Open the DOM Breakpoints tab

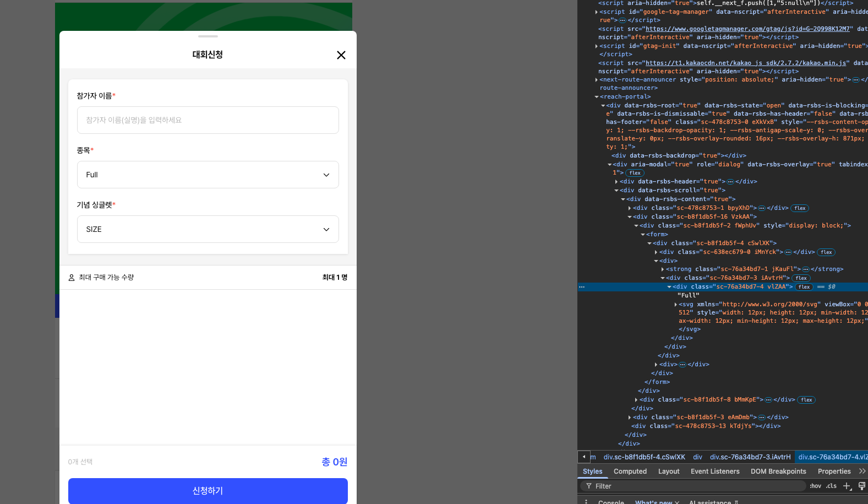[x=778, y=472]
